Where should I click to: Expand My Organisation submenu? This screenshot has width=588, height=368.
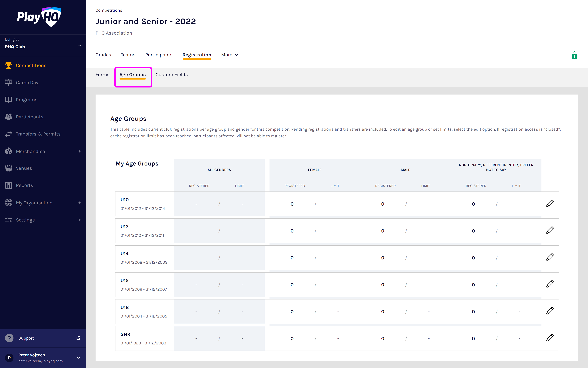tap(79, 203)
